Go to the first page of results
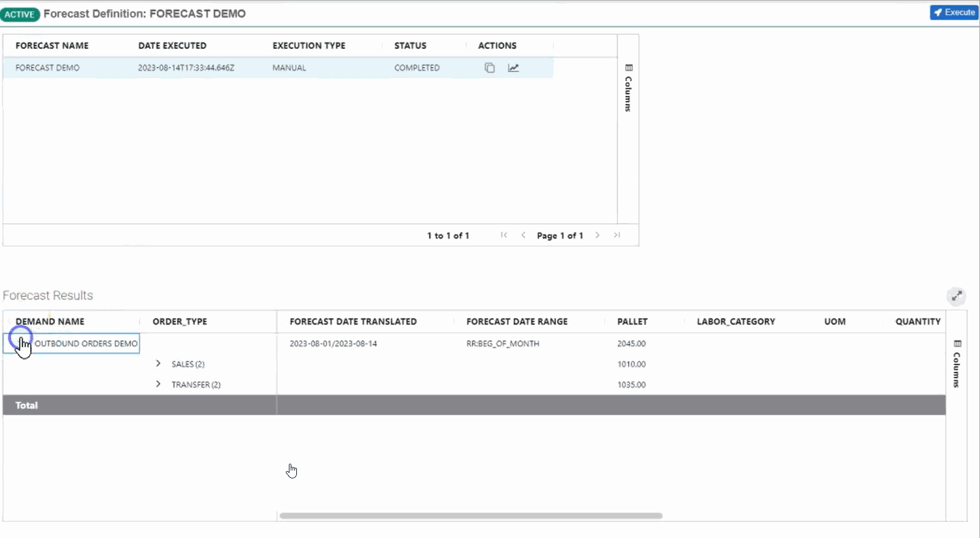 click(x=504, y=236)
